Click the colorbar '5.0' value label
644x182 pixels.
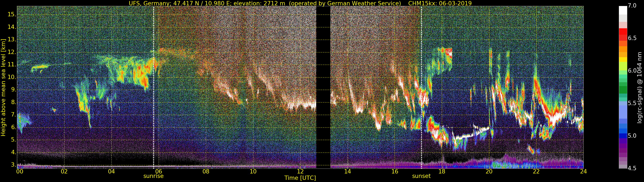(x=632, y=136)
